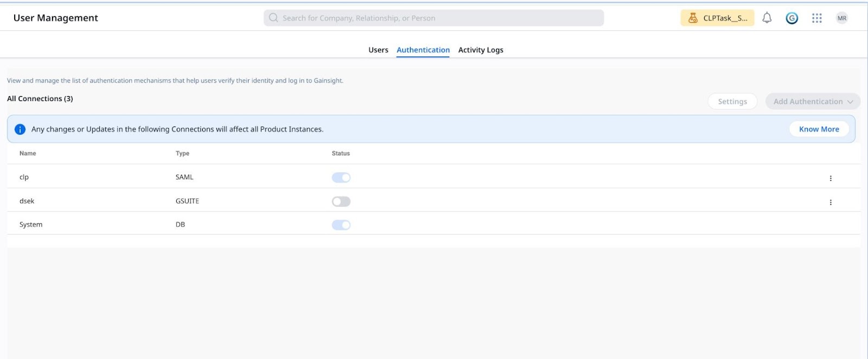This screenshot has height=359, width=868.
Task: Open the CLPTask_S... instance selector
Action: (717, 18)
